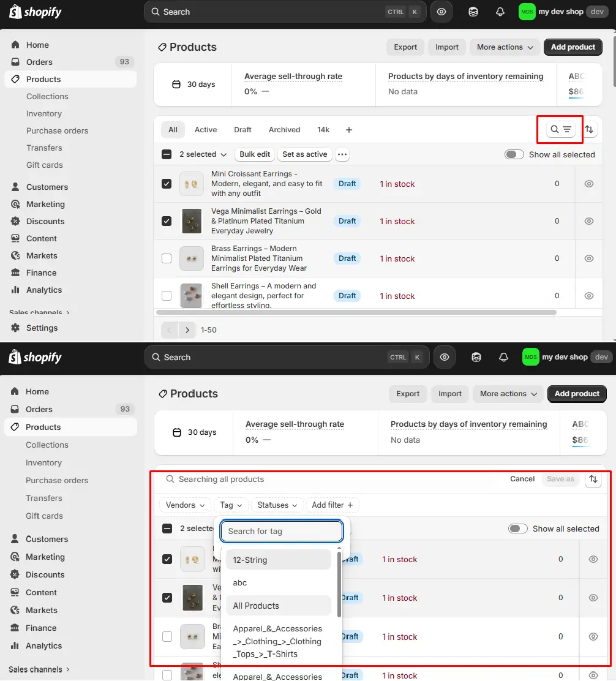Uncheck the Mini Croissant Earrings checkbox
This screenshot has width=616, height=681.
click(166, 184)
